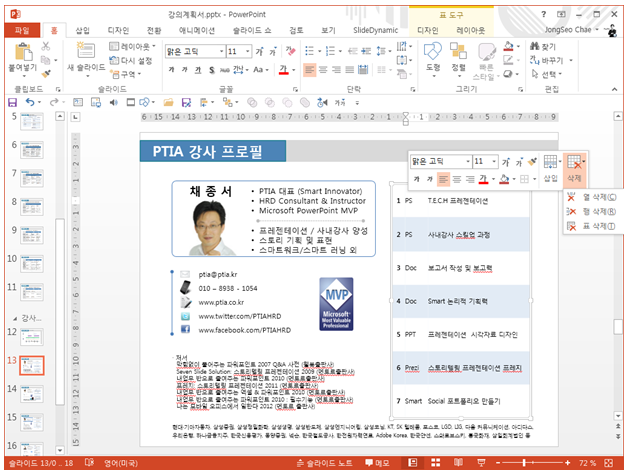Choose Delete Rows (행 삭제) menu item

[591, 211]
